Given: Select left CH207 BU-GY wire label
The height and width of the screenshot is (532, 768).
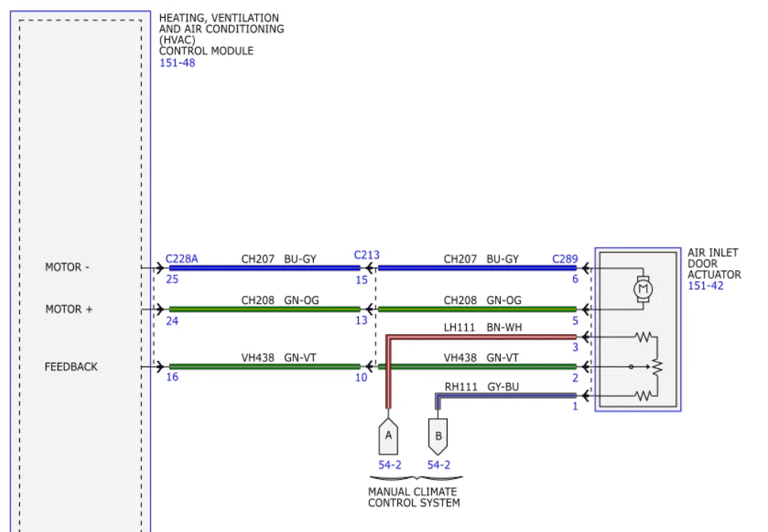Looking at the screenshot, I should tap(278, 259).
